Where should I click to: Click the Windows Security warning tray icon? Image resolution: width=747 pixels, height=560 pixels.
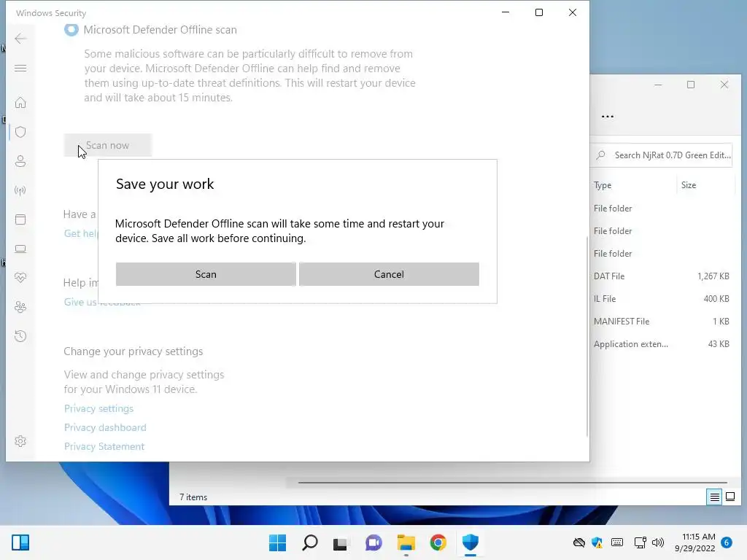click(597, 542)
